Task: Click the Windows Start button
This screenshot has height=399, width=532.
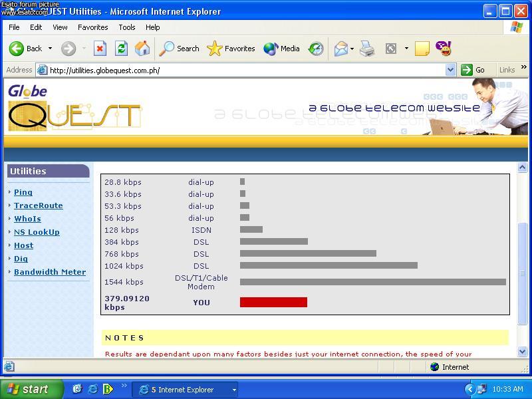Action: 31,389
